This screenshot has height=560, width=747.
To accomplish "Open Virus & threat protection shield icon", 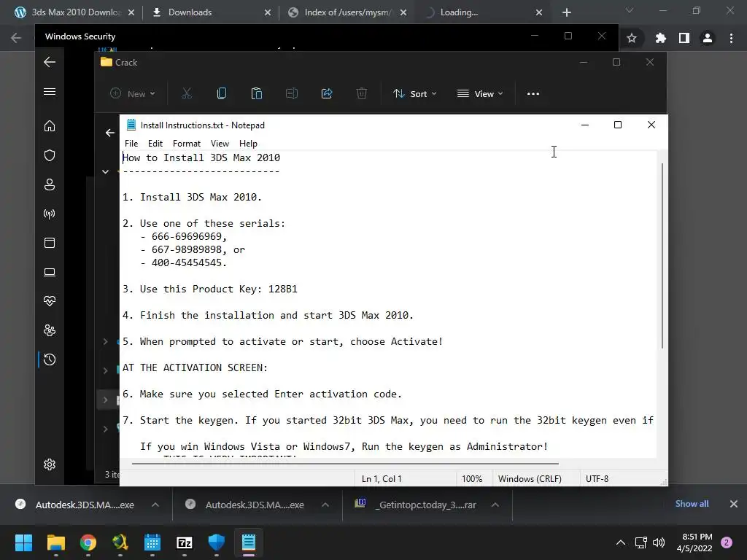I will click(x=50, y=155).
